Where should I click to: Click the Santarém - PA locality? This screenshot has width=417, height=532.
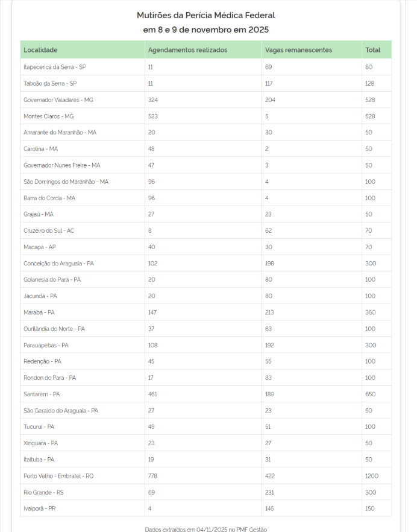(x=42, y=394)
